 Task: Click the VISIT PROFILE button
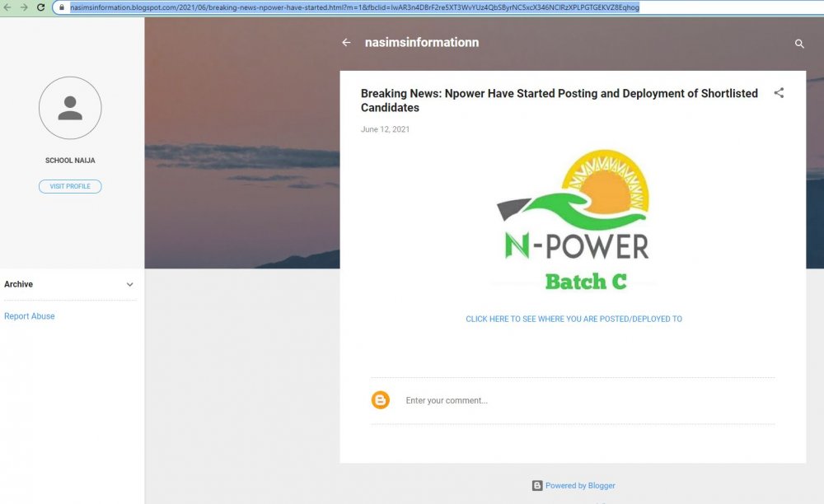(70, 186)
